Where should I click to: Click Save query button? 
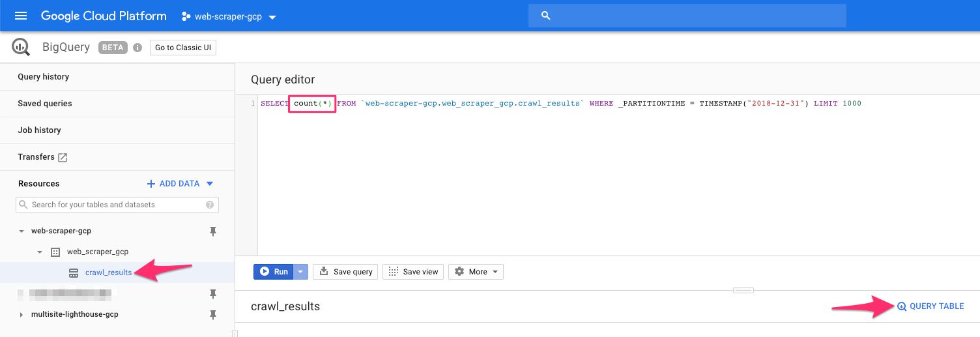[x=346, y=272]
